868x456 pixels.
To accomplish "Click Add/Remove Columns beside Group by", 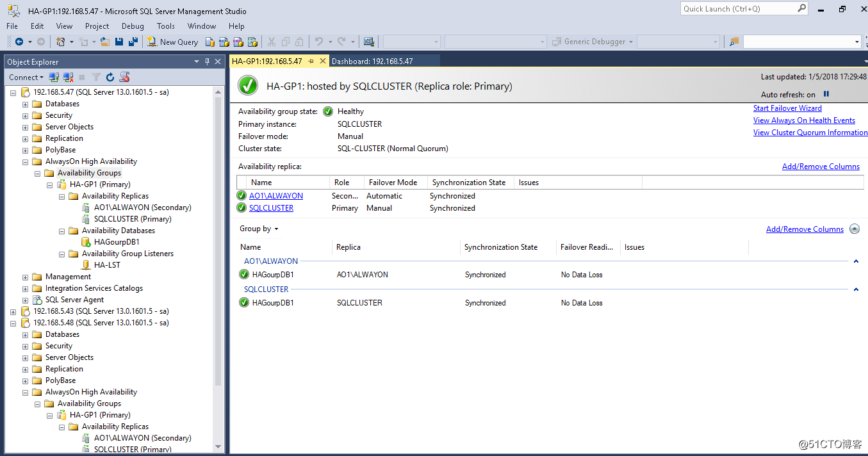I will point(805,229).
